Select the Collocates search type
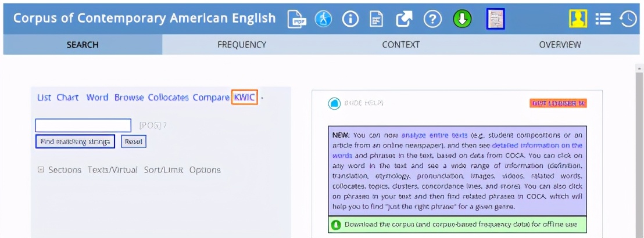Screen dimensions: 644x238 pos(169,98)
